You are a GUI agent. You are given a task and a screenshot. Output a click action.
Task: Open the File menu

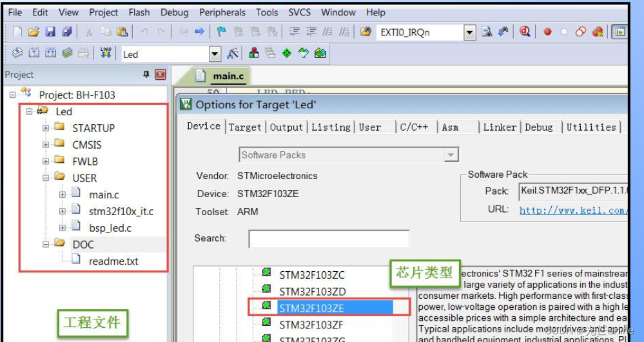pyautogui.click(x=15, y=12)
